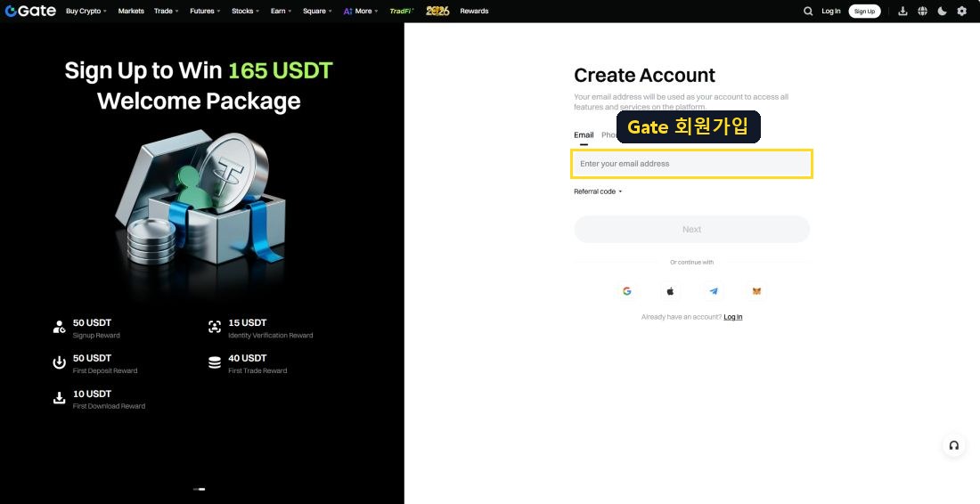
Task: Open the headset support chat icon
Action: click(x=954, y=445)
